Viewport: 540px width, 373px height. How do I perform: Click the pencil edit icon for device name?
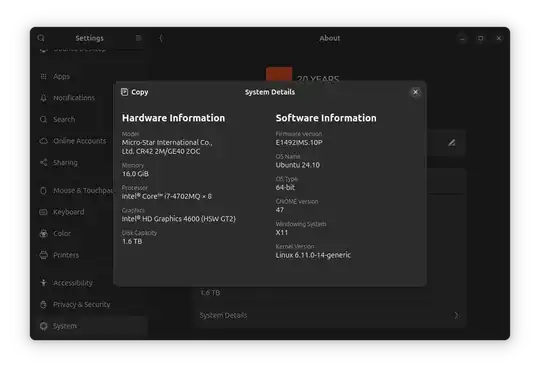coord(451,143)
